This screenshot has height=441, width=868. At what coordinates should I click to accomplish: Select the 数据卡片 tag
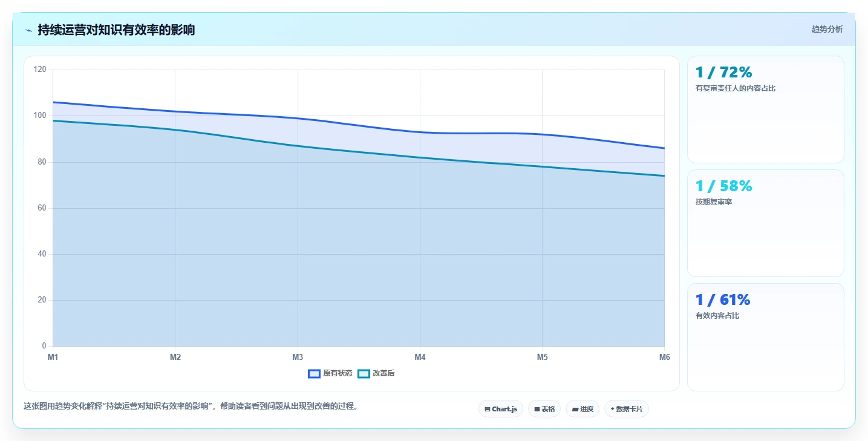coord(627,409)
